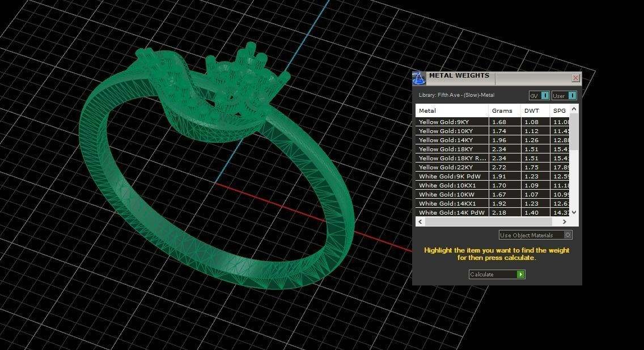Image resolution: width=644 pixels, height=350 pixels.
Task: Click the 2.18 grams value cell
Action: coord(505,212)
